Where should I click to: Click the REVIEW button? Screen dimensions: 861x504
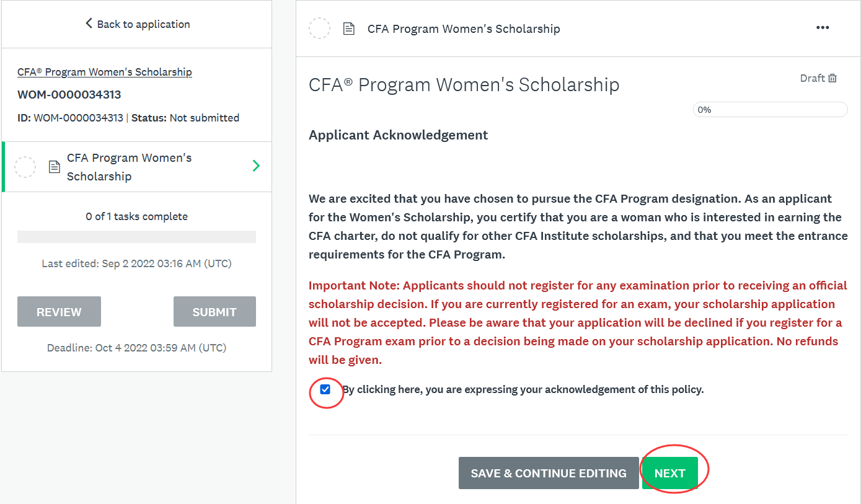tap(59, 312)
